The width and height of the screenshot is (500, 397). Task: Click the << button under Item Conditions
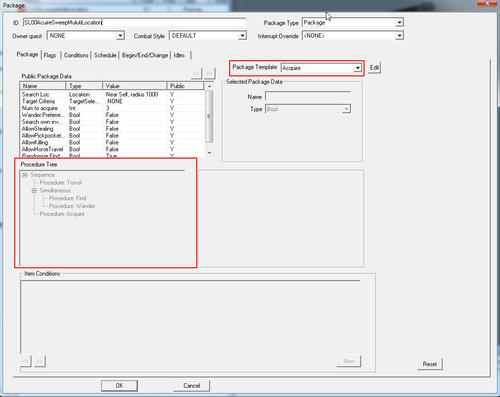[x=26, y=361]
